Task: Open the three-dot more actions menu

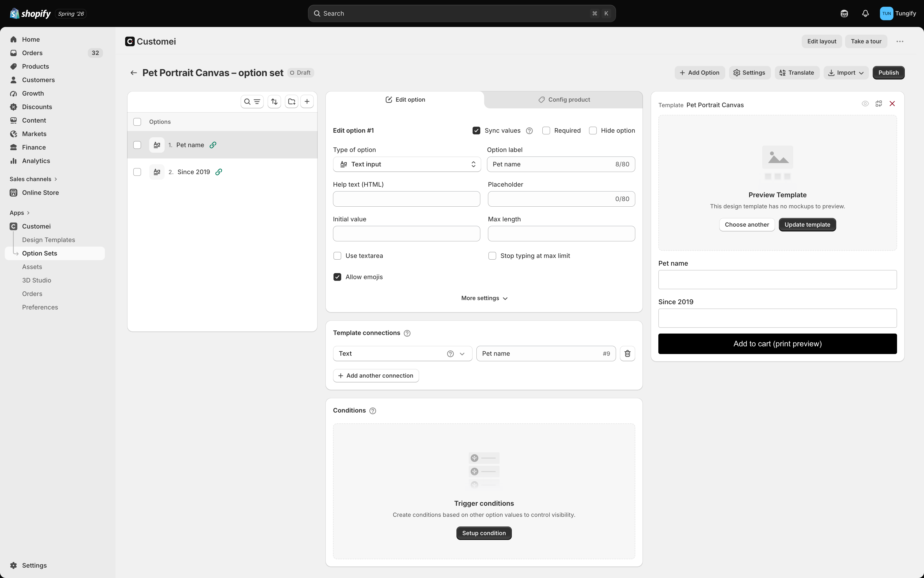Action: click(x=900, y=41)
